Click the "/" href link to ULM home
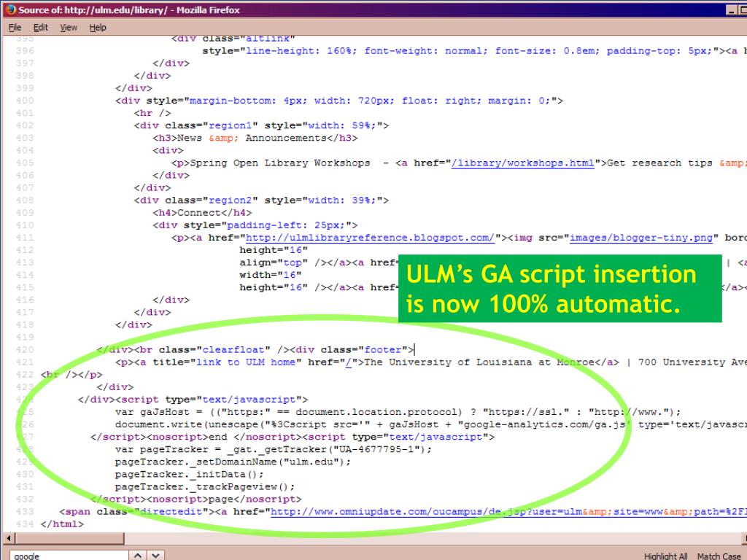 click(x=348, y=362)
